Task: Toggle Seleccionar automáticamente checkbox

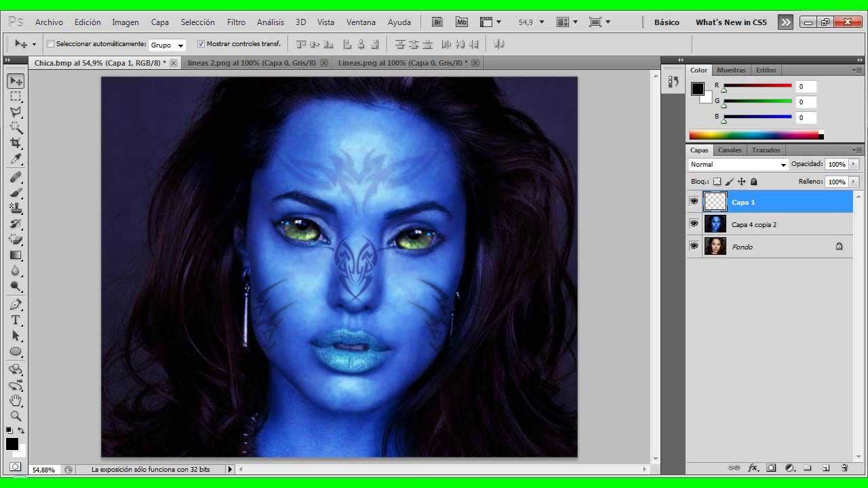Action: pos(50,44)
